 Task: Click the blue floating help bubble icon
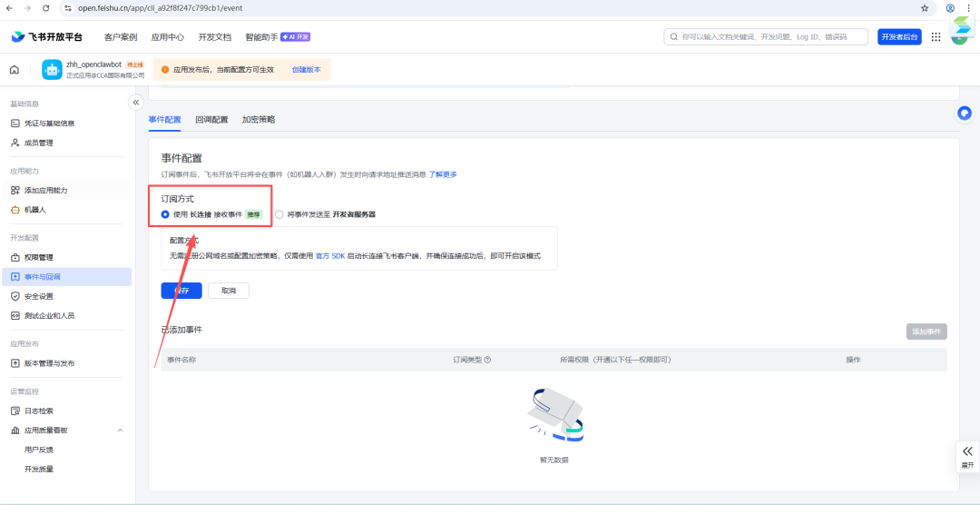pos(965,114)
